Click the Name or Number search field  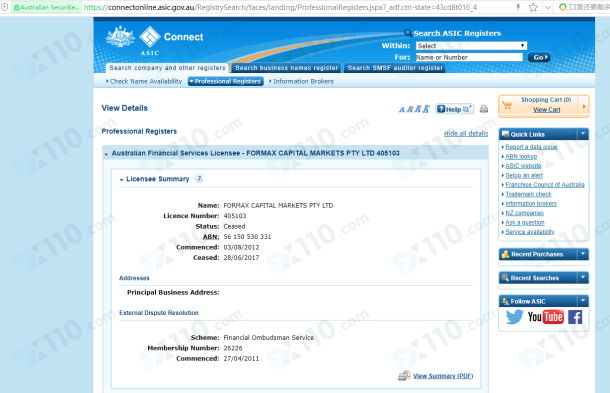pos(469,57)
